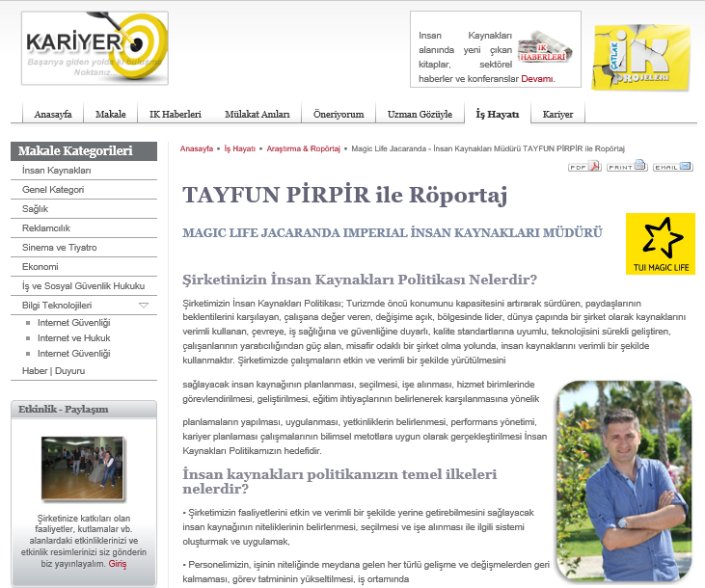Click the İnsan kaynakları politikanızın temel ilkeleri heading
The width and height of the screenshot is (705, 588).
[x=339, y=481]
